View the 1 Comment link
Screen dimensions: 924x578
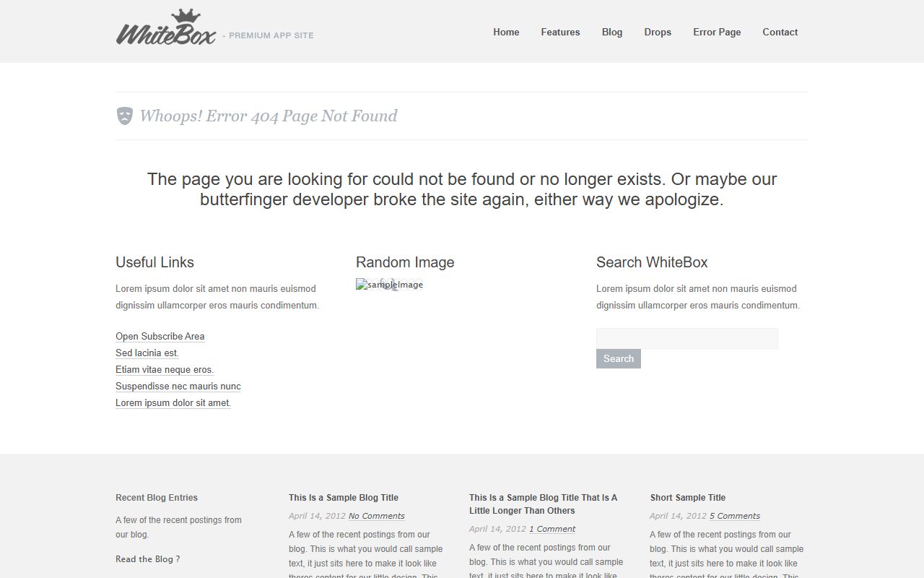point(552,529)
